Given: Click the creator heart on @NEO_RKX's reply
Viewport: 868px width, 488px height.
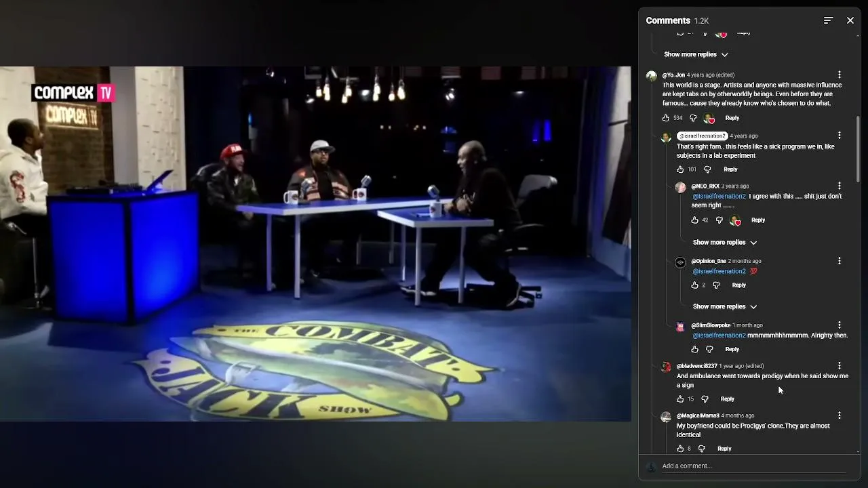Looking at the screenshot, I should (736, 221).
